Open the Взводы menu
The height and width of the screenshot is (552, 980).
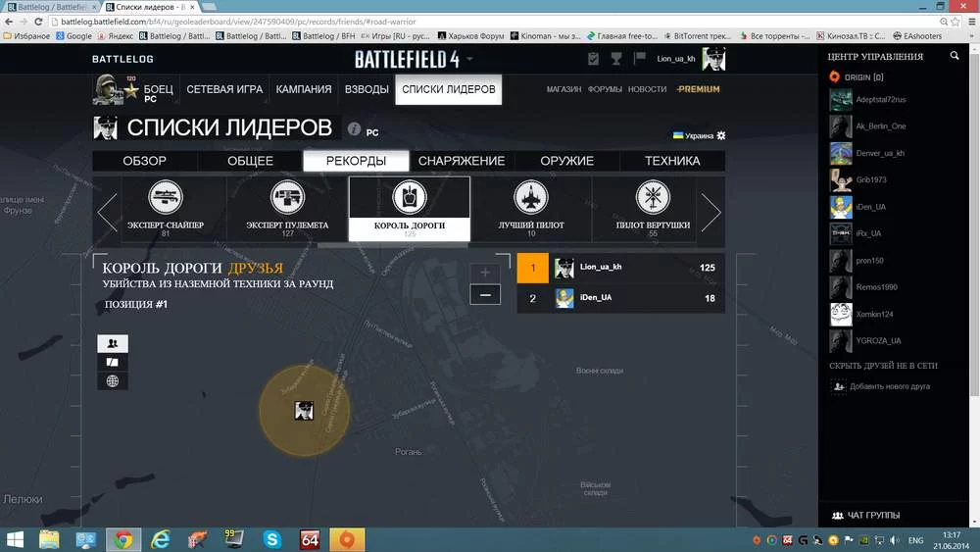coord(367,89)
